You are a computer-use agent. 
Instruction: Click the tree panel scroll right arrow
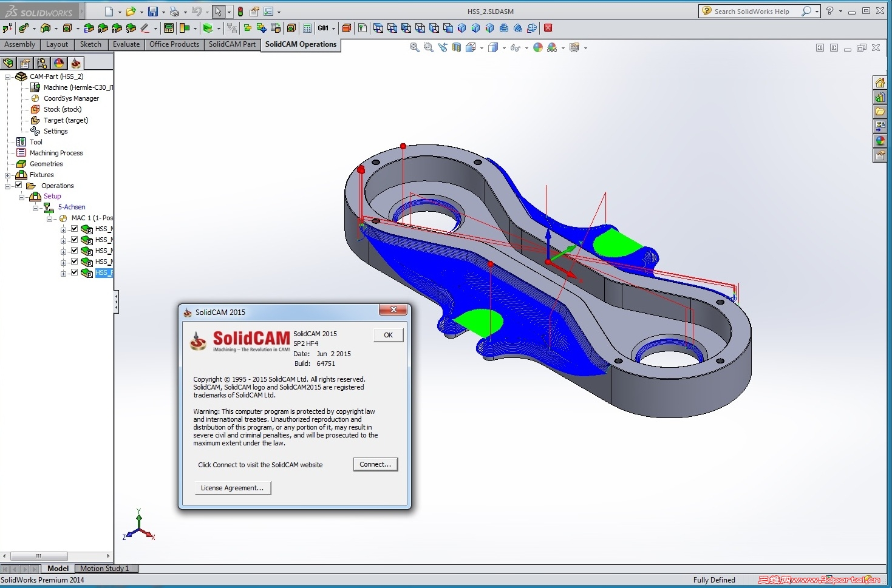click(109, 556)
